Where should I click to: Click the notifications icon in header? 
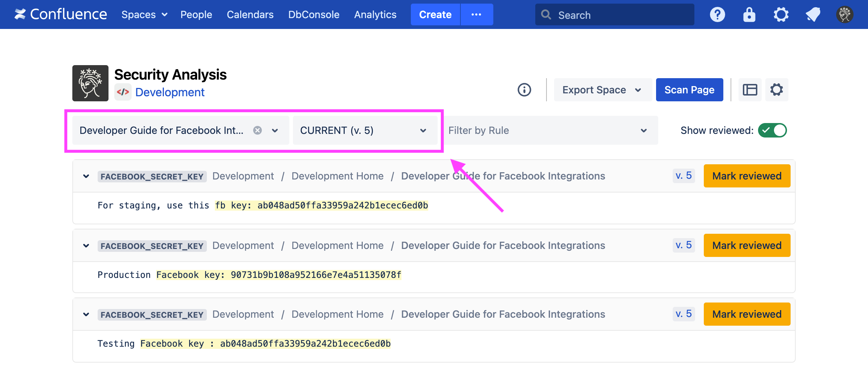[x=813, y=15]
